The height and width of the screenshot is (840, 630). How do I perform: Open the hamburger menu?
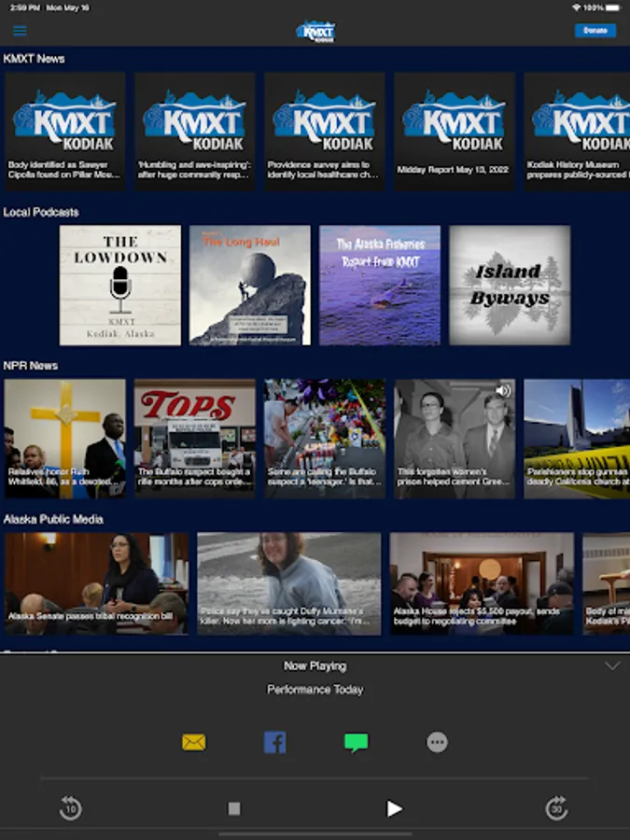pyautogui.click(x=20, y=31)
